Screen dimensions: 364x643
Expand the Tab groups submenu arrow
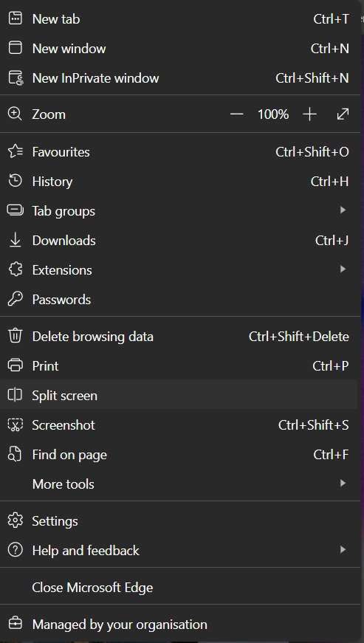[343, 210]
